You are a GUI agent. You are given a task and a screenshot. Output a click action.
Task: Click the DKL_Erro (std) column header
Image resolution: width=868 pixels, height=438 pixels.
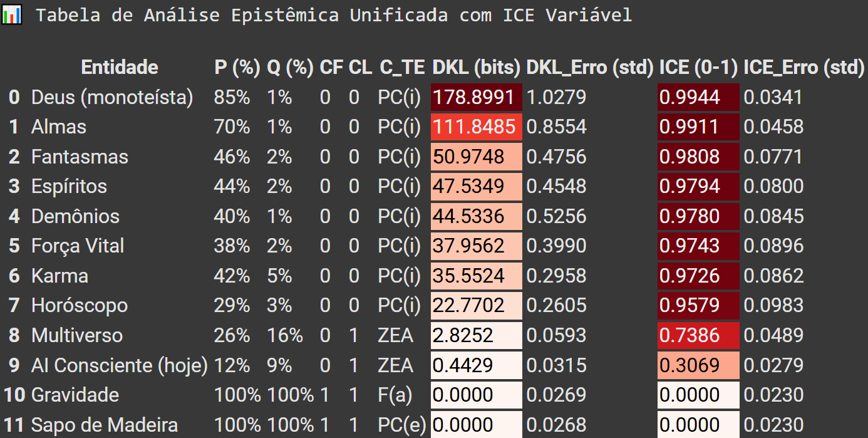click(590, 67)
